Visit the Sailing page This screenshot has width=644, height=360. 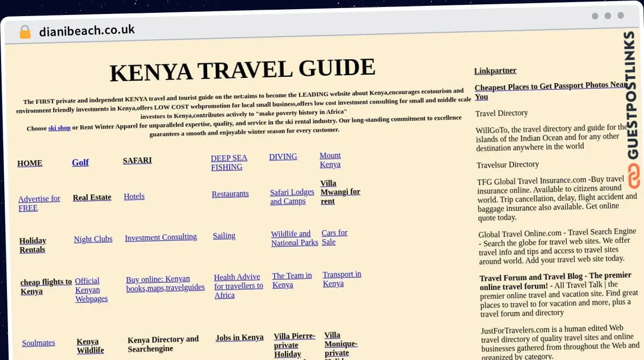tap(224, 235)
